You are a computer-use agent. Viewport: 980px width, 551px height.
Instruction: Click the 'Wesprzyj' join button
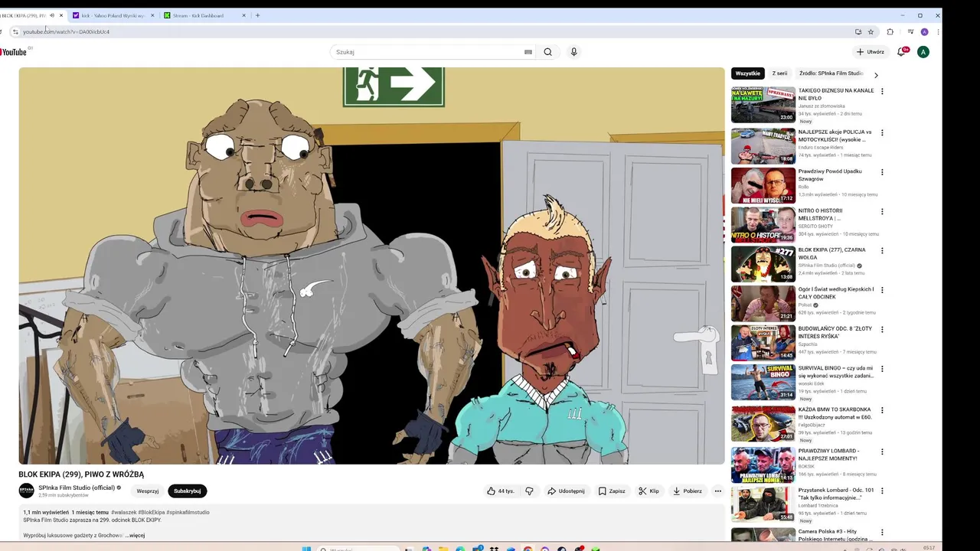click(x=147, y=491)
